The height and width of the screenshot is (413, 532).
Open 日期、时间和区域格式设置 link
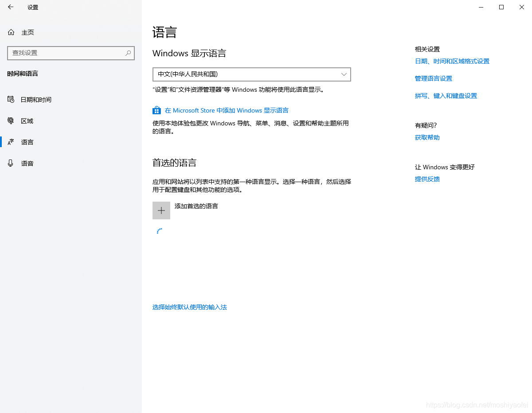tap(452, 61)
